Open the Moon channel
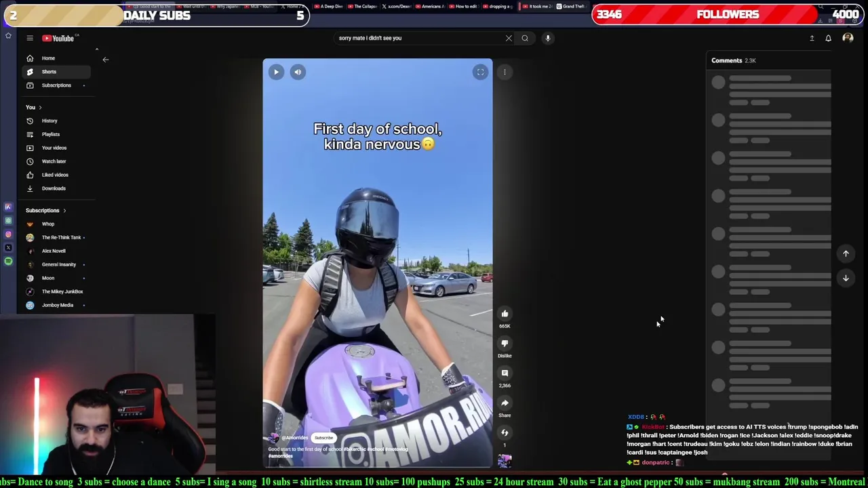This screenshot has height=488, width=868. tap(57, 278)
